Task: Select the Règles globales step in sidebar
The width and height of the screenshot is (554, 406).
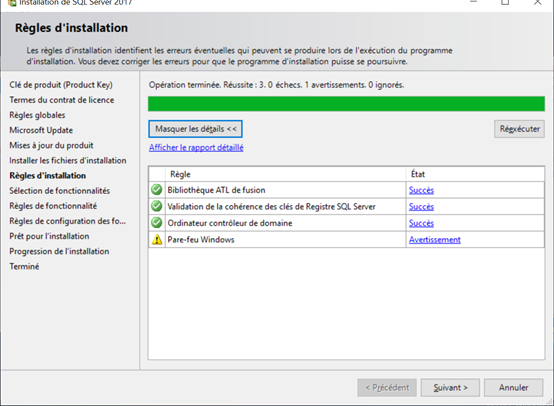Action: coord(37,115)
